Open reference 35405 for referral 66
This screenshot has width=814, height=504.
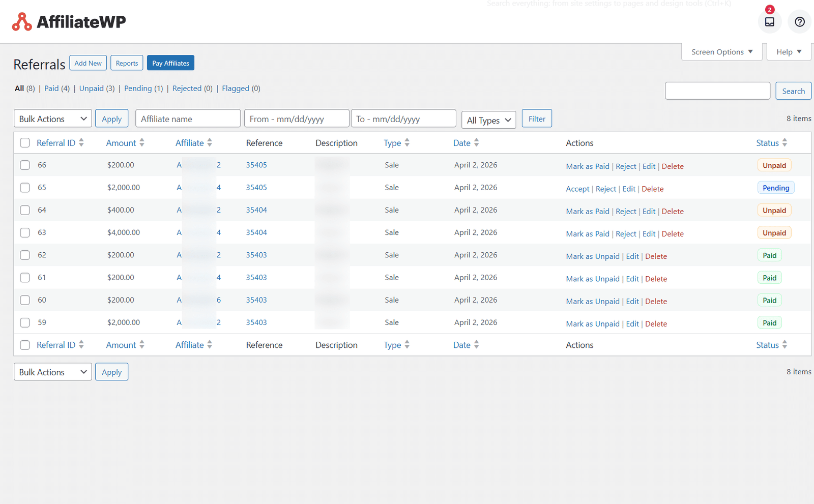[256, 165]
